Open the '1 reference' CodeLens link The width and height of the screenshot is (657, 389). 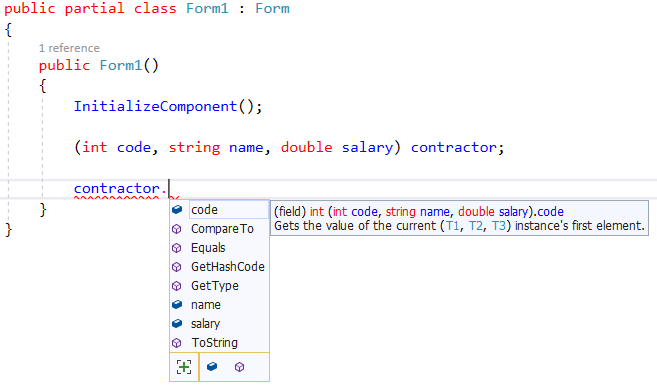69,48
